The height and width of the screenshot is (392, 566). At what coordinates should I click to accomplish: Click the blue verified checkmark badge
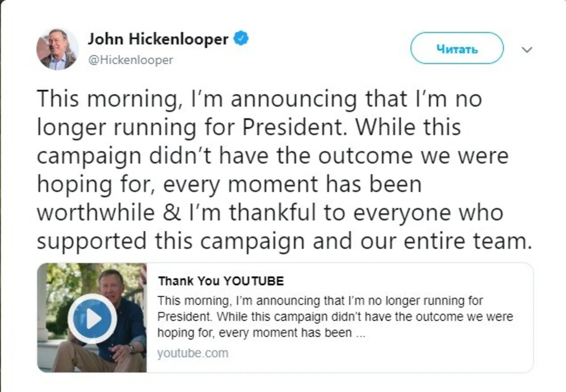[241, 39]
